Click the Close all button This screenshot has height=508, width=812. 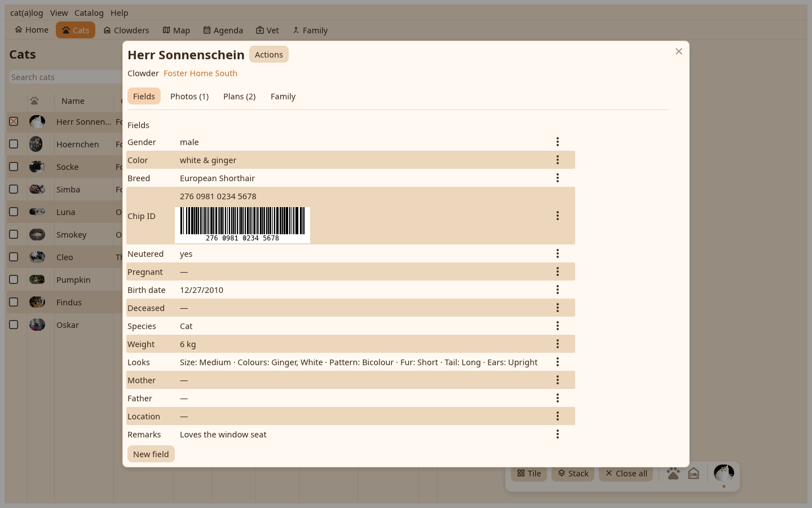point(626,473)
